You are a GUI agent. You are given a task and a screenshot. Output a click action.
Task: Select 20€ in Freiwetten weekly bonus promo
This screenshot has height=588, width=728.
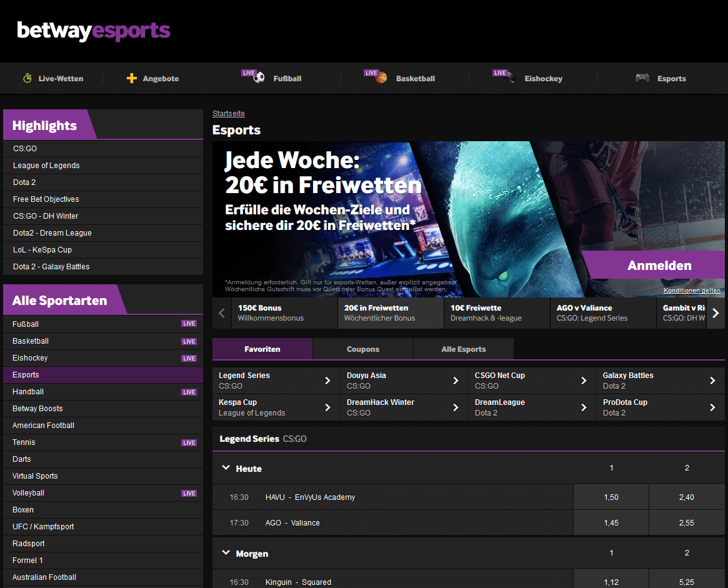pos(391,313)
